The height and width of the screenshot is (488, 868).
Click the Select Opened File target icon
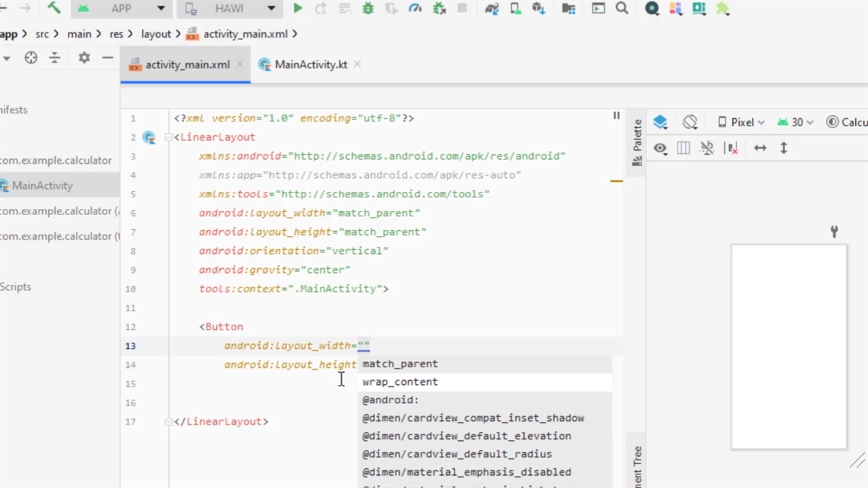pos(31,58)
